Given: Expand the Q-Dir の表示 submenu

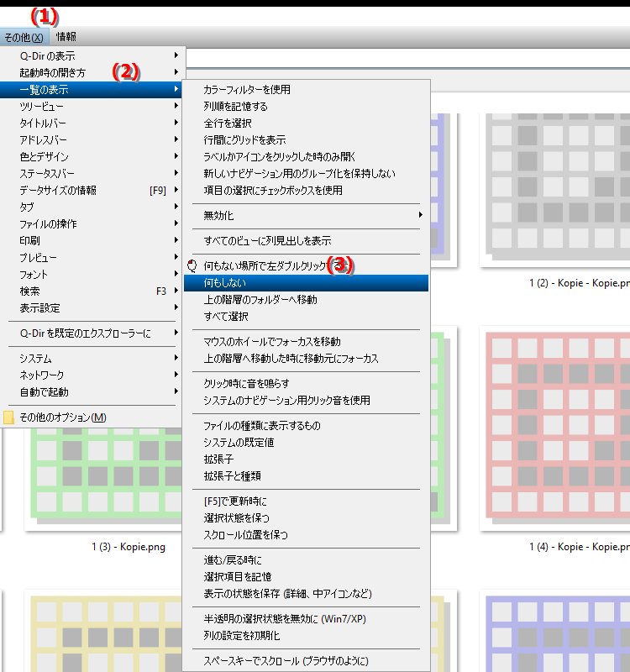Looking at the screenshot, I should [91, 55].
